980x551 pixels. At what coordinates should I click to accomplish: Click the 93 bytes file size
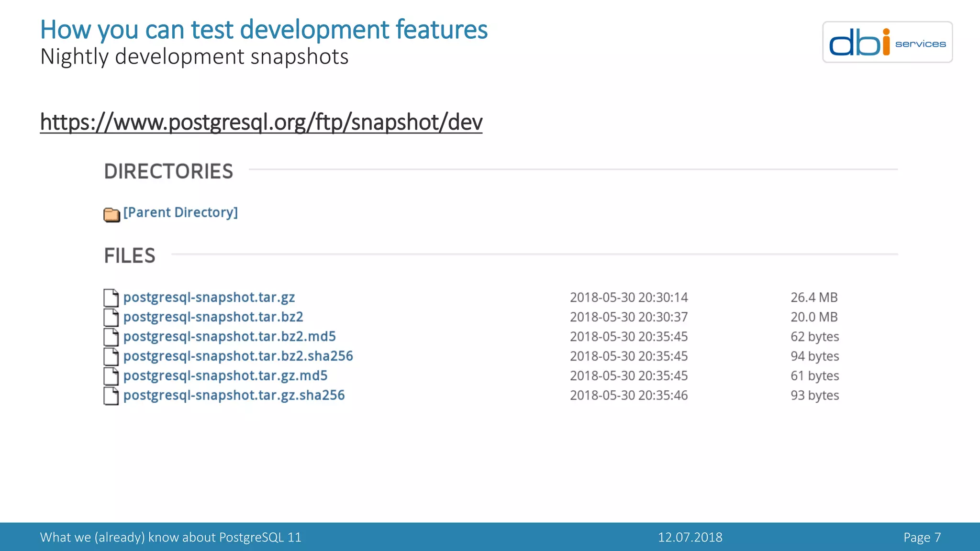pos(815,396)
